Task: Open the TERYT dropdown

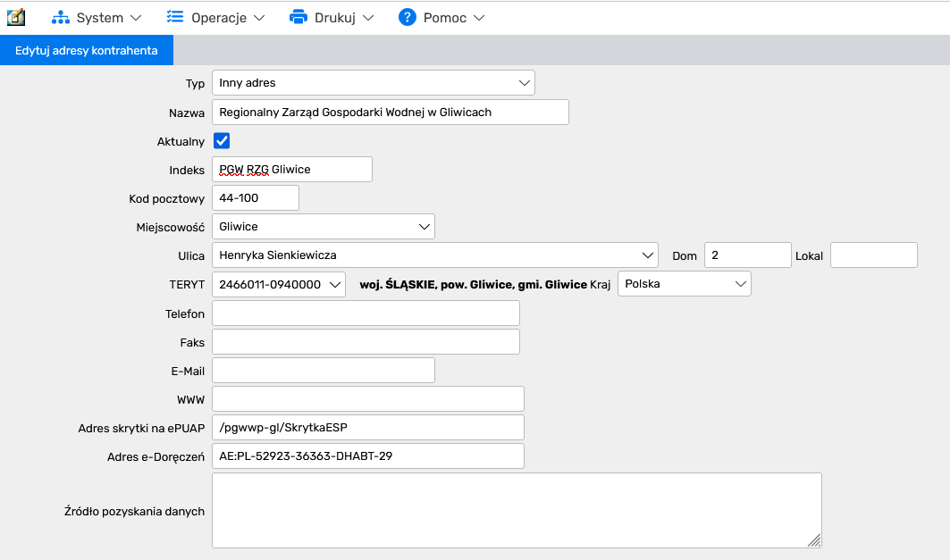Action: coord(279,285)
